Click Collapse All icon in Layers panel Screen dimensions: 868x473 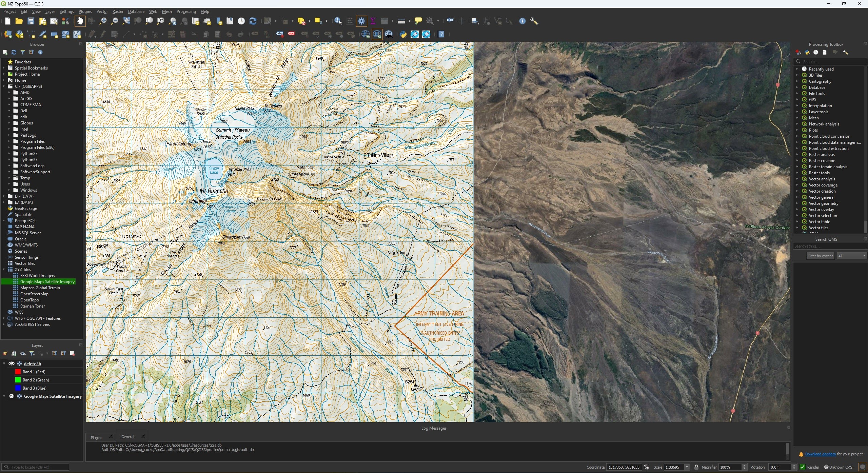63,353
